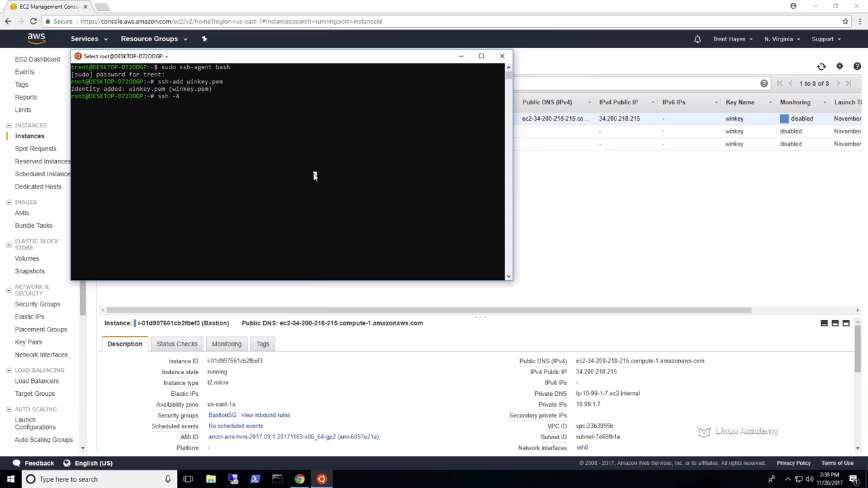
Task: Click the view inbound rules link
Action: point(266,415)
